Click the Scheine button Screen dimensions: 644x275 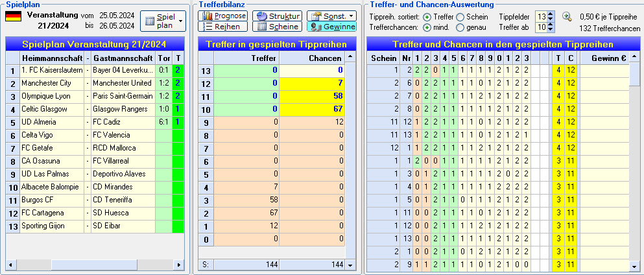(277, 27)
